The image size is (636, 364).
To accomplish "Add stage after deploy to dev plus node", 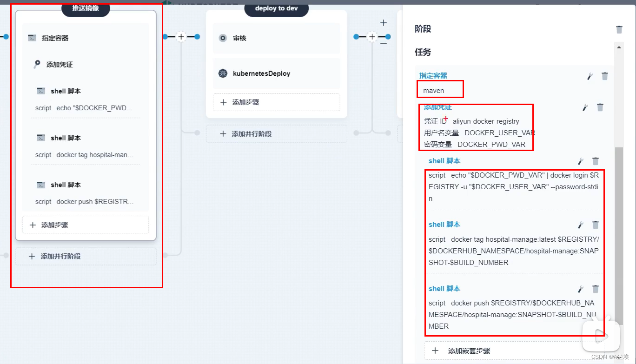I will pyautogui.click(x=372, y=37).
